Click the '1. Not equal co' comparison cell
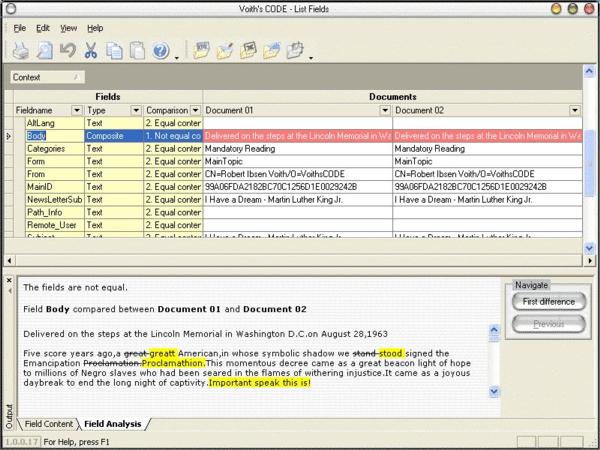 [x=173, y=136]
